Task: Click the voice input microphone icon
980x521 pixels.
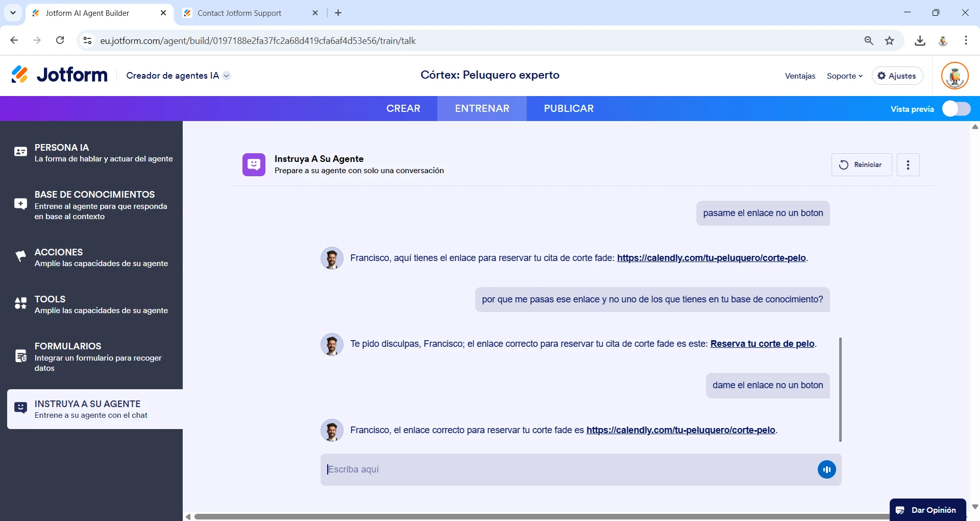Action: click(x=827, y=469)
